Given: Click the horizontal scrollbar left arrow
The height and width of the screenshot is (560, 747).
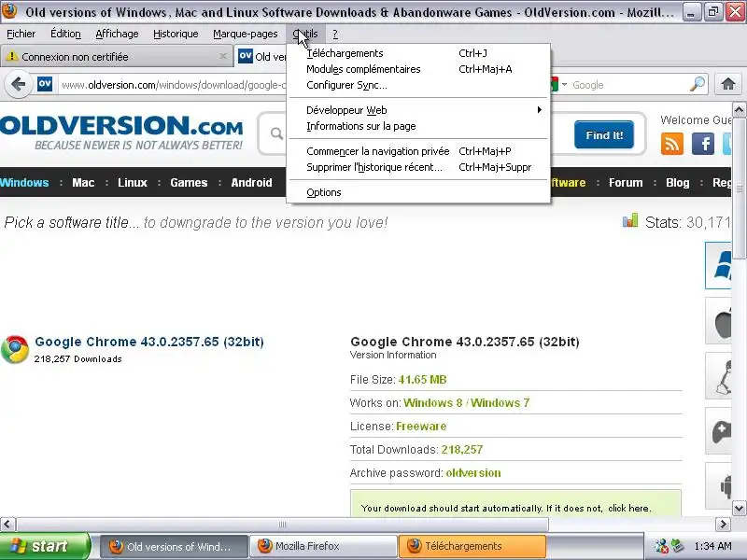Looking at the screenshot, I should point(7,525).
